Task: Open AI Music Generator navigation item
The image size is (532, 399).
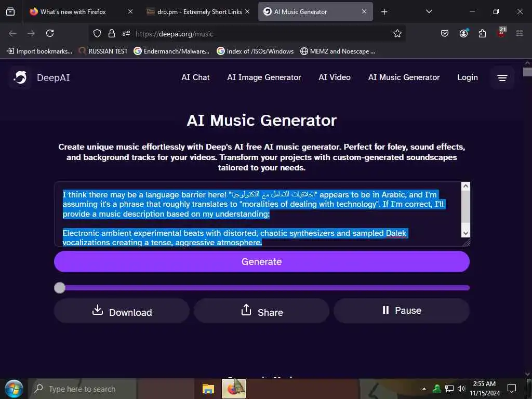Action: click(404, 77)
